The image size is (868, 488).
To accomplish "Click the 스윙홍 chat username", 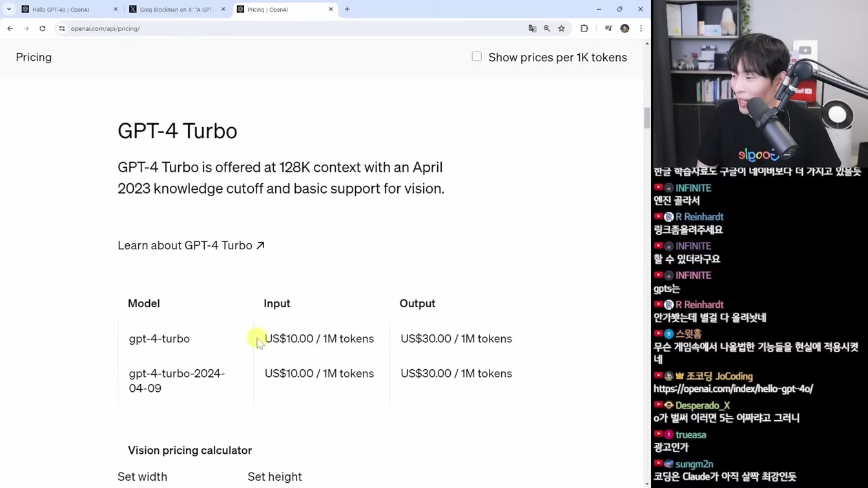I will click(x=688, y=334).
